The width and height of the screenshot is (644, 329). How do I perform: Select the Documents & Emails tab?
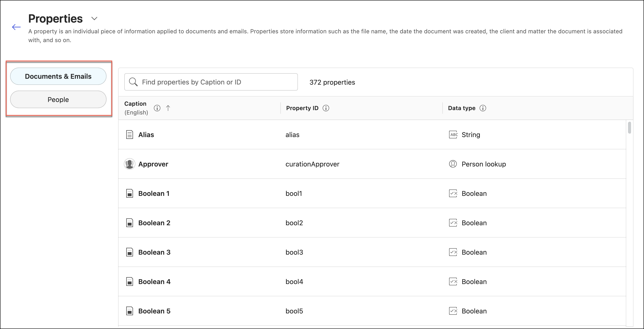[x=58, y=76]
